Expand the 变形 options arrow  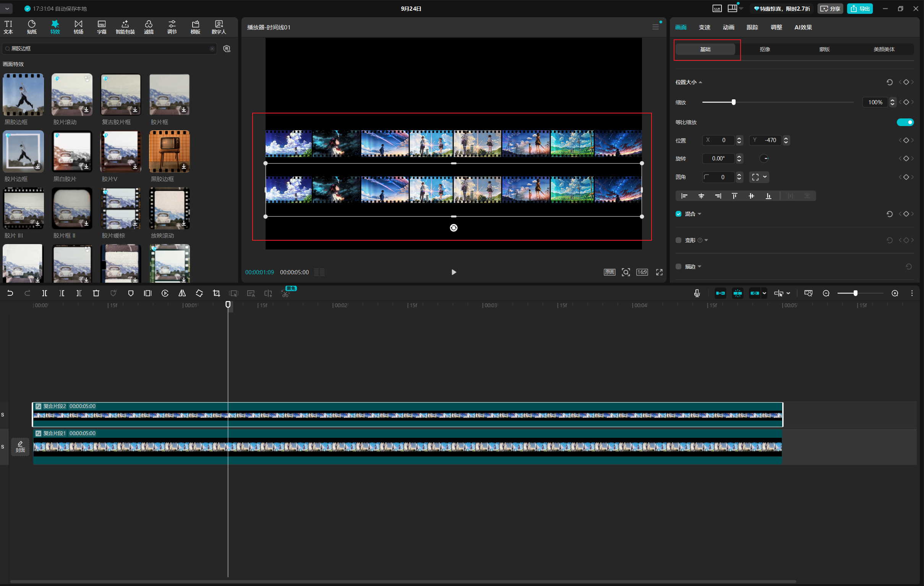tap(707, 240)
